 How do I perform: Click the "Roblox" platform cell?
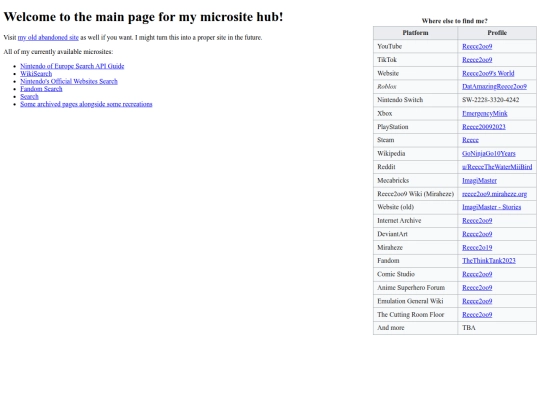click(415, 86)
